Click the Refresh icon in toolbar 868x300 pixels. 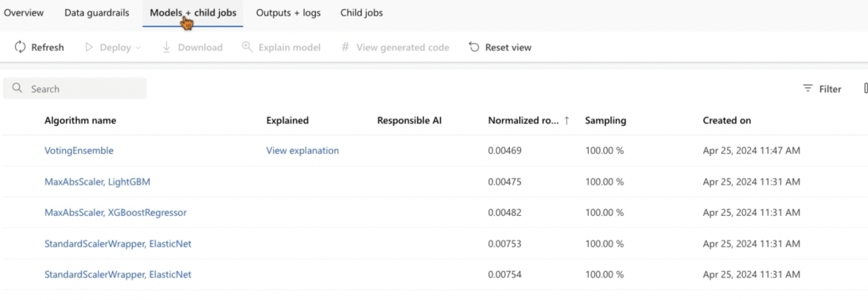(x=20, y=48)
